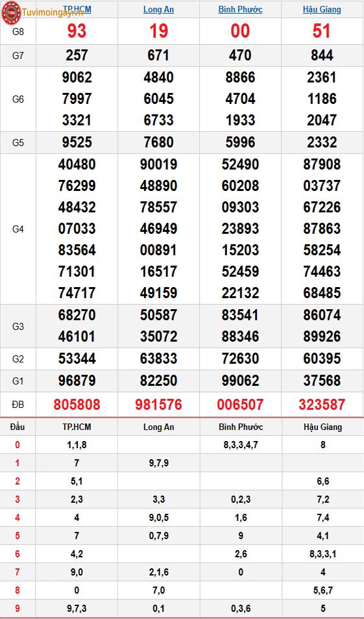364x619 pixels.
Task: Select G2 number 60395
Action: click(x=322, y=359)
